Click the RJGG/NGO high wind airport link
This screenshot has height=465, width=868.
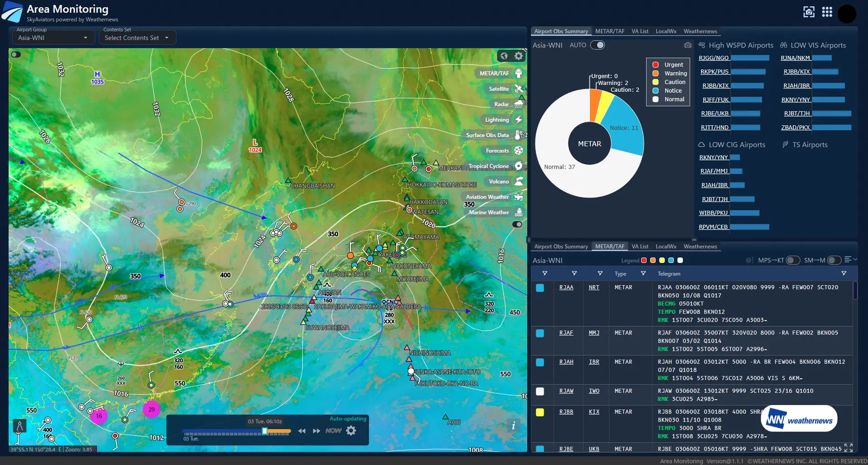(x=714, y=58)
